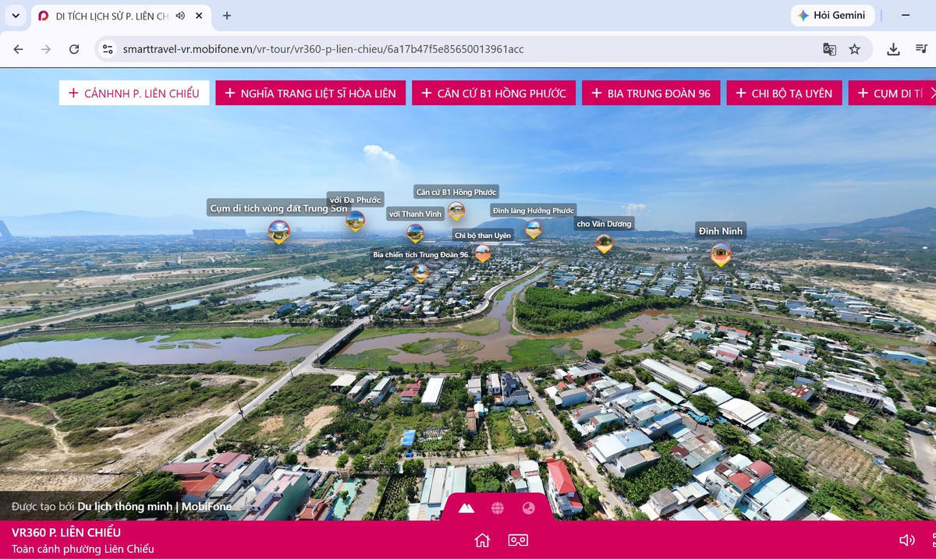936x560 pixels.
Task: Enable VR headset mode
Action: pos(518,540)
